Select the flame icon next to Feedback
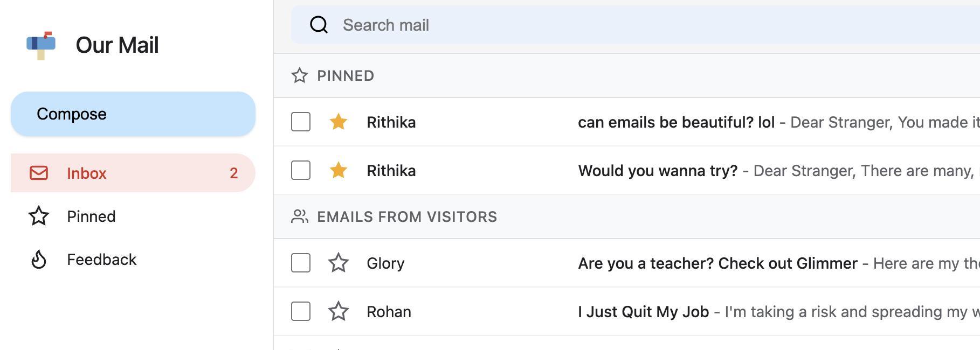Image resolution: width=980 pixels, height=350 pixels. [38, 259]
